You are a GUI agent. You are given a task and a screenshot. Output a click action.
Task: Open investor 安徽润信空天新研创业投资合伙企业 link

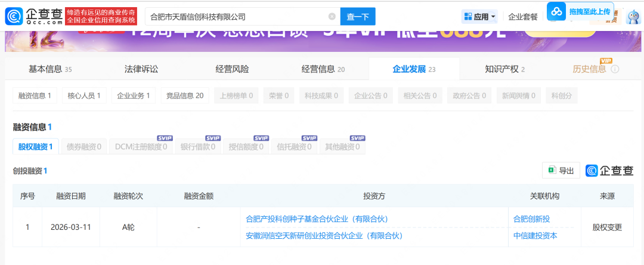(324, 236)
